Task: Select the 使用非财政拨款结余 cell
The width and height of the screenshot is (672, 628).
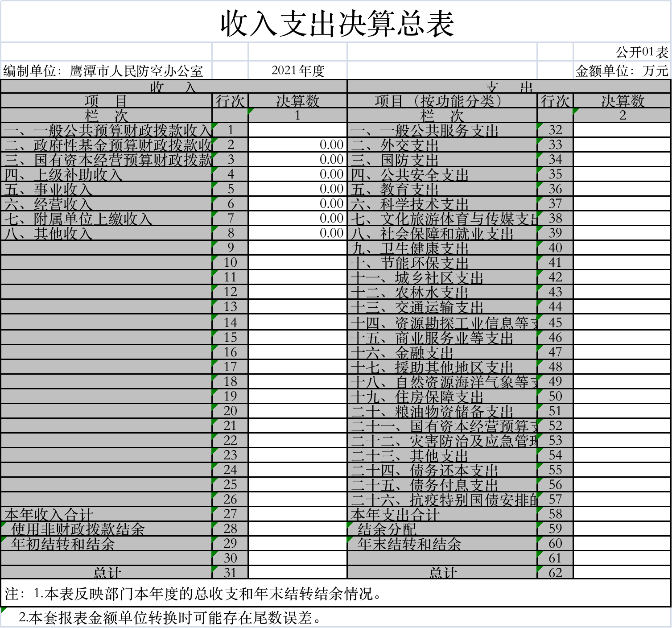Action: 107,529
